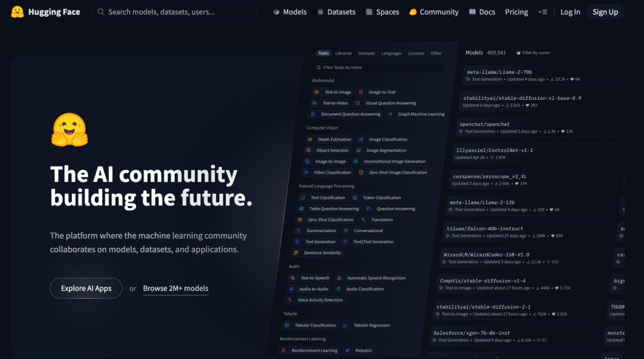
Task: Click the Datasets stack icon in navbar
Action: 320,12
